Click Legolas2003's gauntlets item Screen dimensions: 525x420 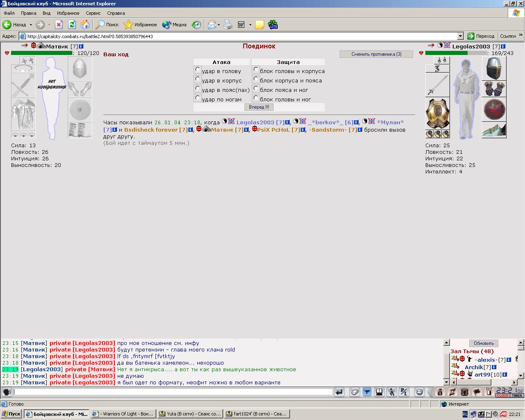point(494,89)
